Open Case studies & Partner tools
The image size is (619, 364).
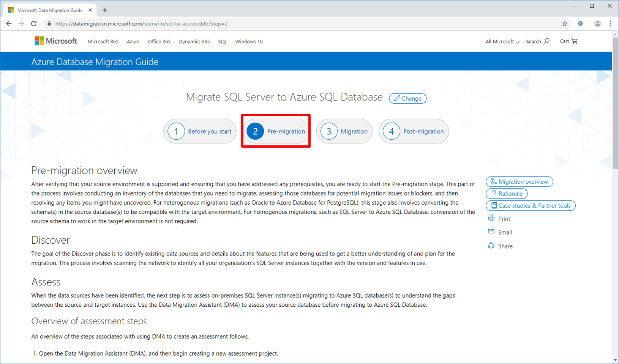(x=531, y=206)
